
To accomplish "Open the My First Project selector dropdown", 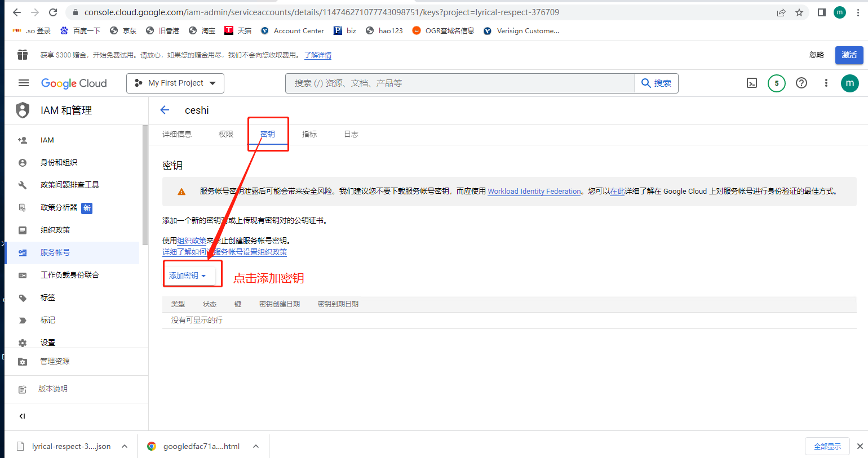I will click(x=175, y=83).
